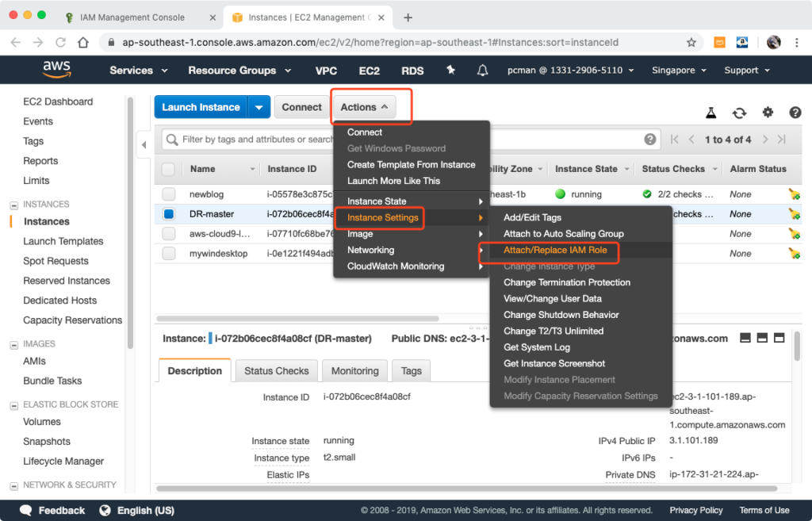Open browser home page

tap(82, 43)
